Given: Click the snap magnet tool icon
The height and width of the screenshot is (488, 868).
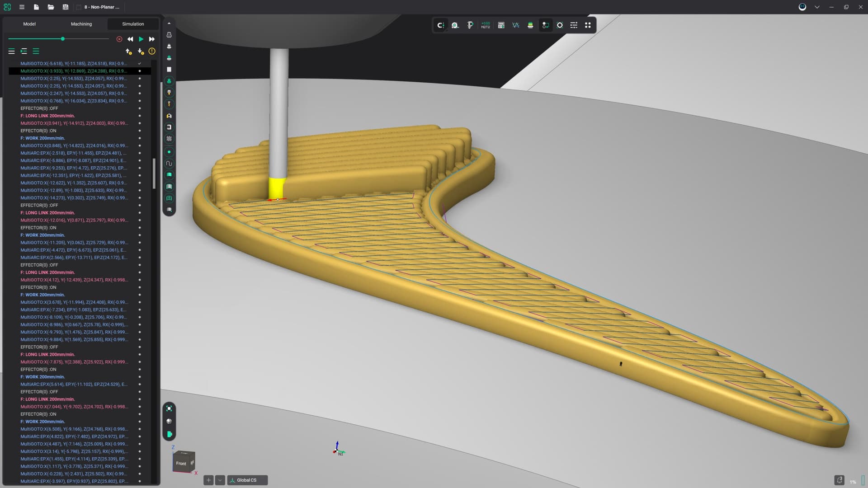Looking at the screenshot, I should click(440, 25).
